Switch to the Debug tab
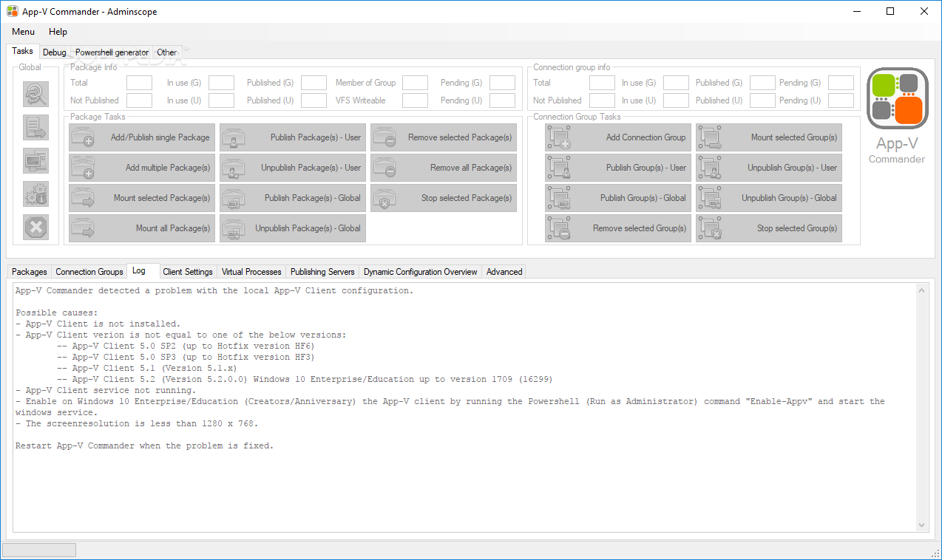942x560 pixels. (54, 52)
